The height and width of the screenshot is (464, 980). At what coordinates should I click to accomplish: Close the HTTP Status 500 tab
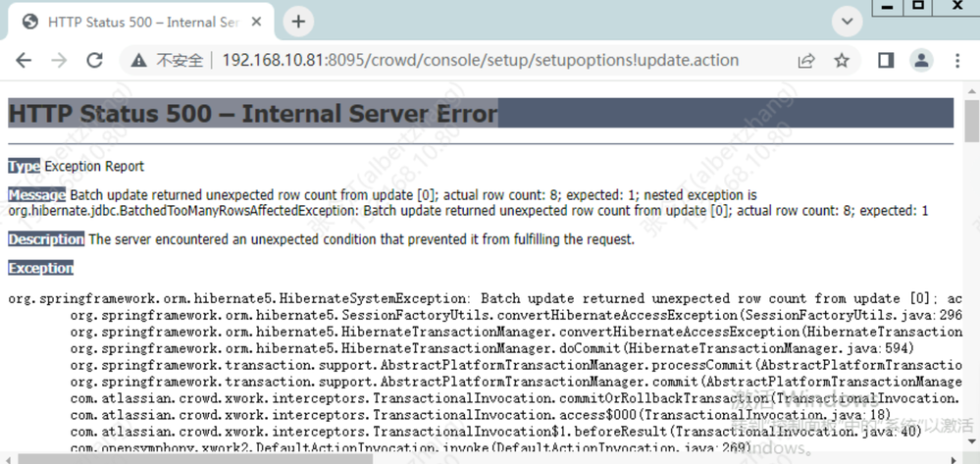[x=256, y=22]
